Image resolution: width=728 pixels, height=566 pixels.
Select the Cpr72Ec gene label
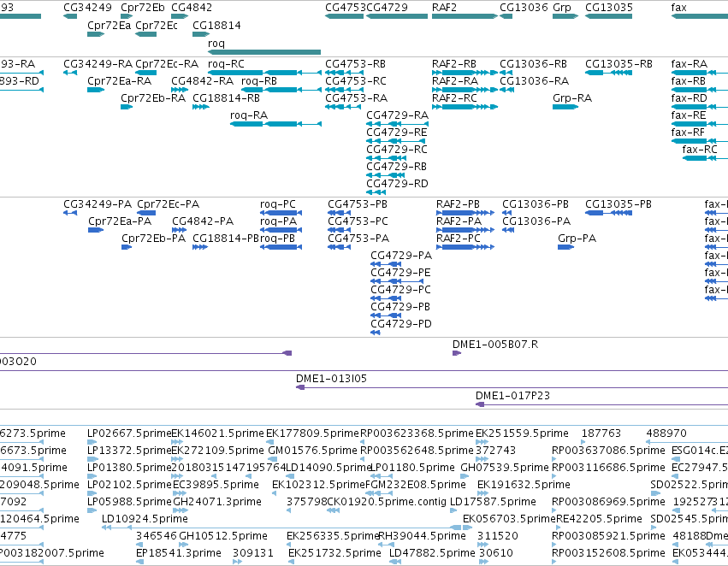tap(157, 25)
